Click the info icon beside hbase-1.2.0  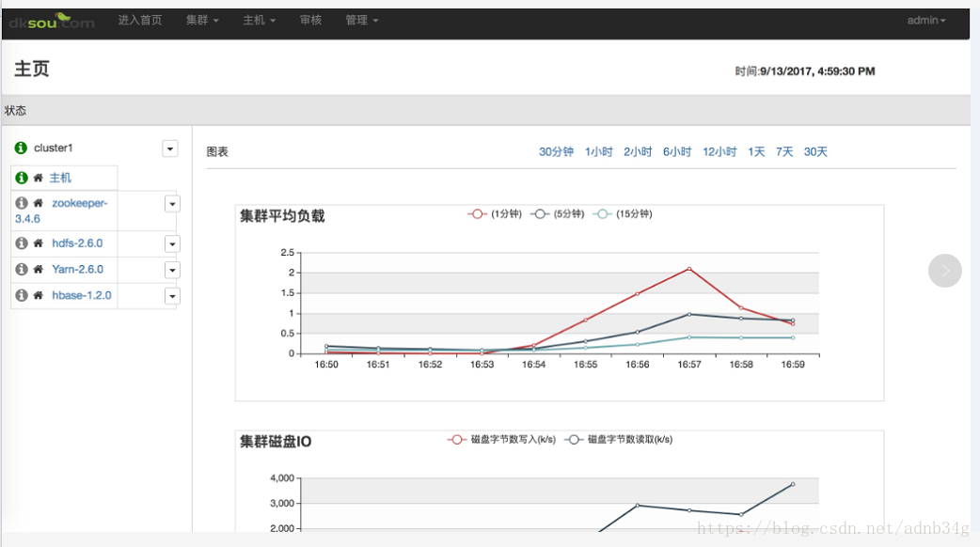pyautogui.click(x=22, y=296)
